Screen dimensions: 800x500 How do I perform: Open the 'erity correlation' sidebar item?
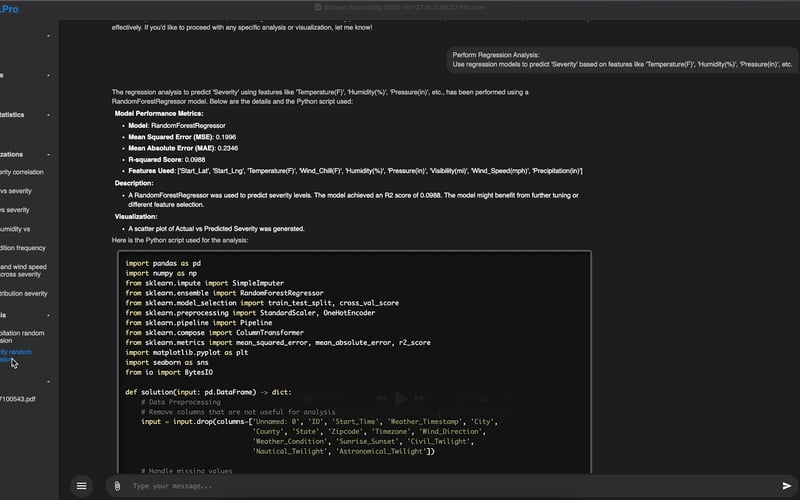tap(22, 172)
